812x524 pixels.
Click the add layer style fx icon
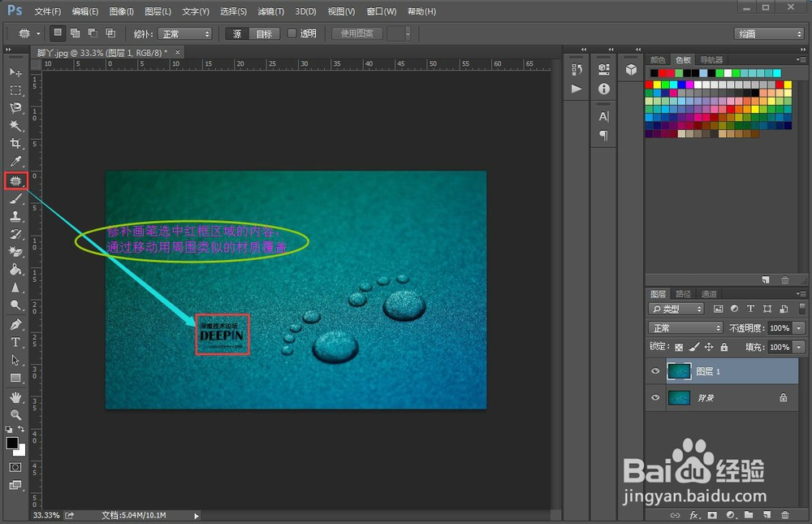[x=695, y=515]
